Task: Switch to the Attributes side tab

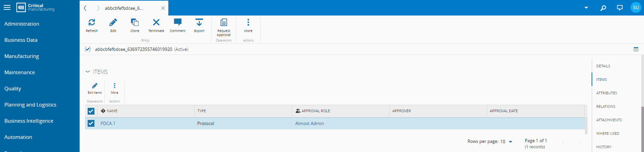Action: 606,93
